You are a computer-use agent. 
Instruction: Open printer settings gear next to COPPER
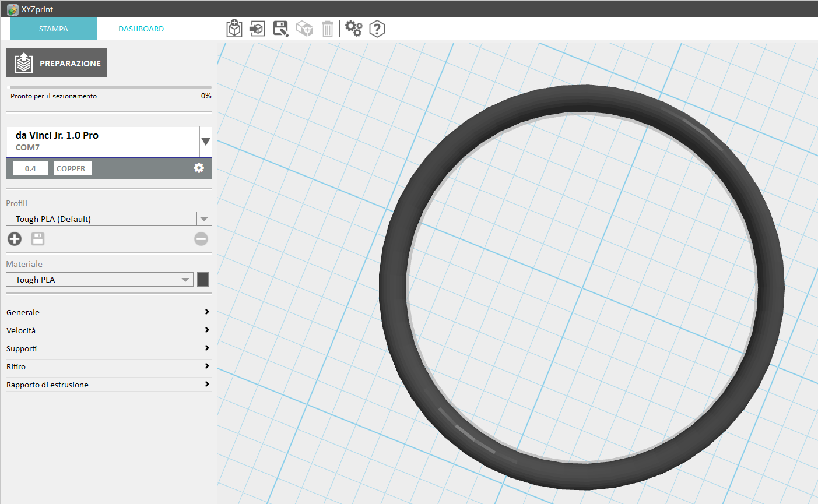pyautogui.click(x=199, y=168)
